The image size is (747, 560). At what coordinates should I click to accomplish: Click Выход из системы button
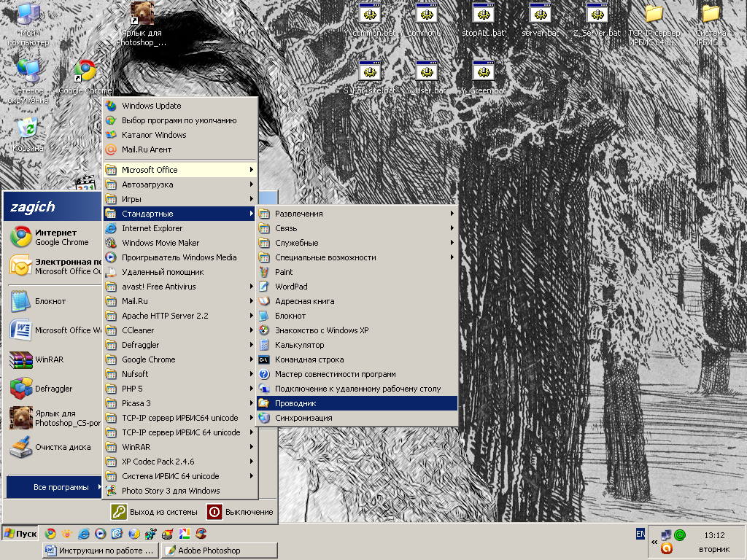click(155, 512)
